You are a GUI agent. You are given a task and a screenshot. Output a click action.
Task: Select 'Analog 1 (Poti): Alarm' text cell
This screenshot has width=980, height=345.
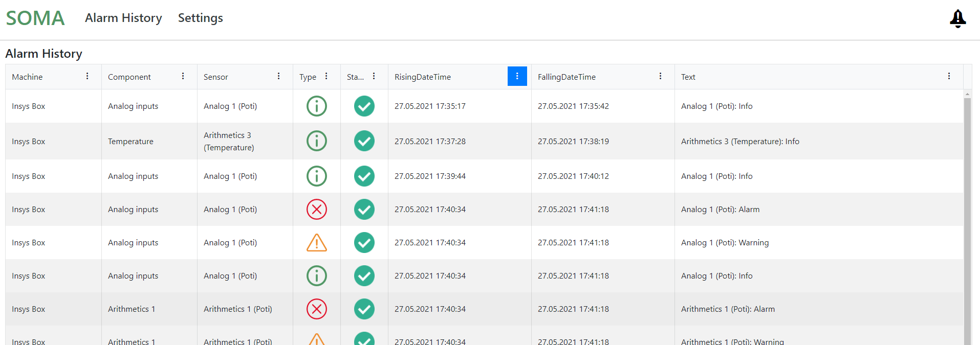pyautogui.click(x=720, y=210)
